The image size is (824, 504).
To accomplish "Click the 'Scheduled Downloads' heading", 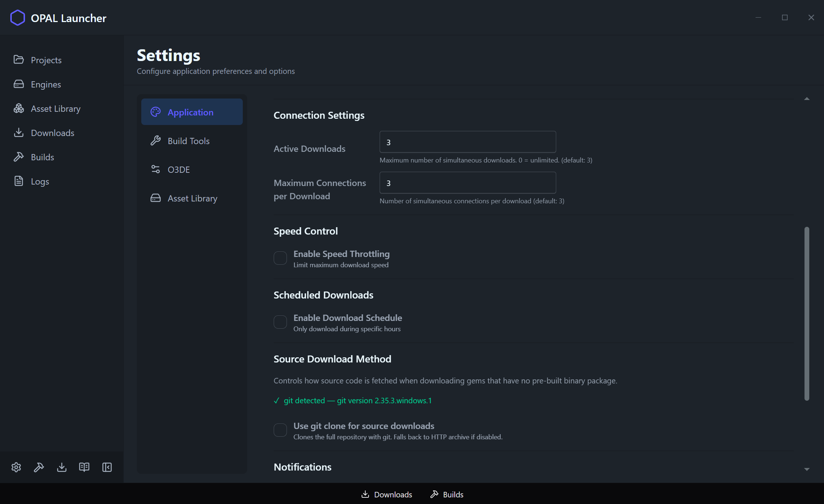I will point(323,295).
